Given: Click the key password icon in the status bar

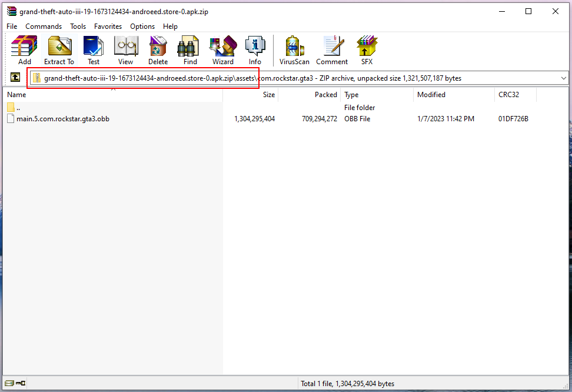Looking at the screenshot, I should coord(21,383).
